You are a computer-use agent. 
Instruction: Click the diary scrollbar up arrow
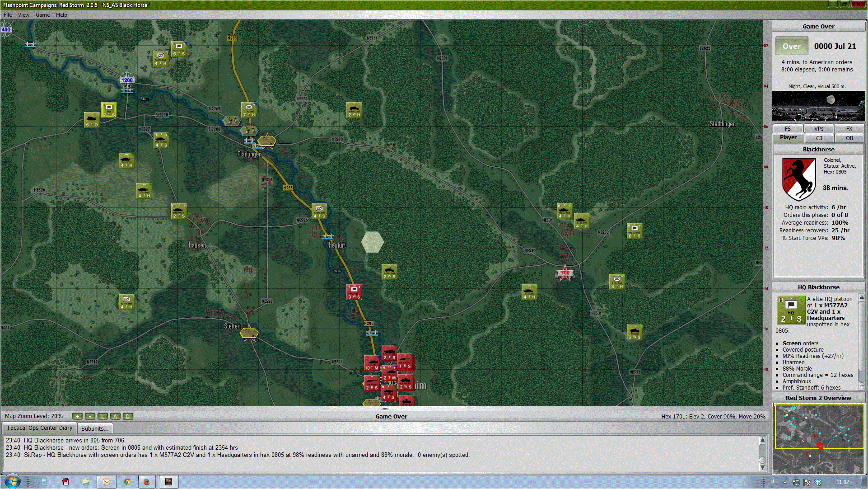pyautogui.click(x=762, y=440)
